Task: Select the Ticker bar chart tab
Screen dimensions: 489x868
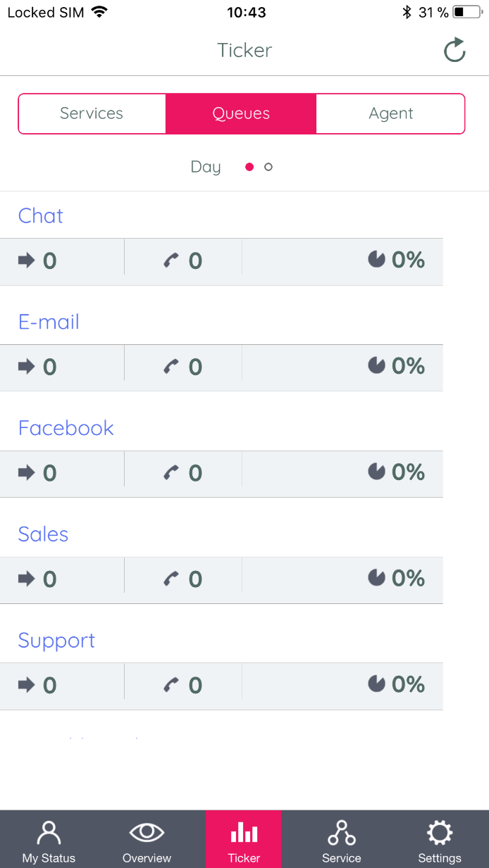Action: pyautogui.click(x=244, y=841)
